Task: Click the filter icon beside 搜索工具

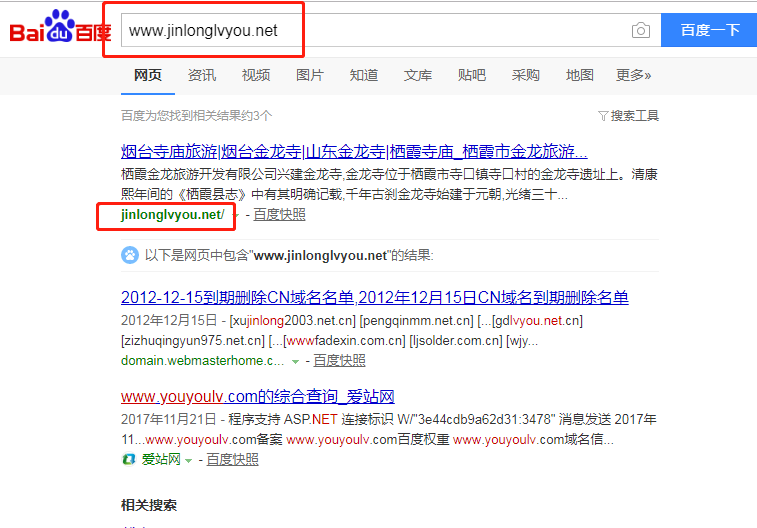Action: 603,116
